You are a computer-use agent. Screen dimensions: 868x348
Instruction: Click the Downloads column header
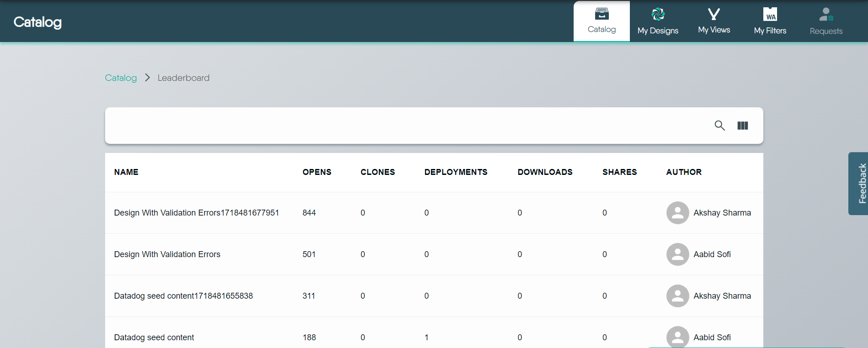point(545,172)
